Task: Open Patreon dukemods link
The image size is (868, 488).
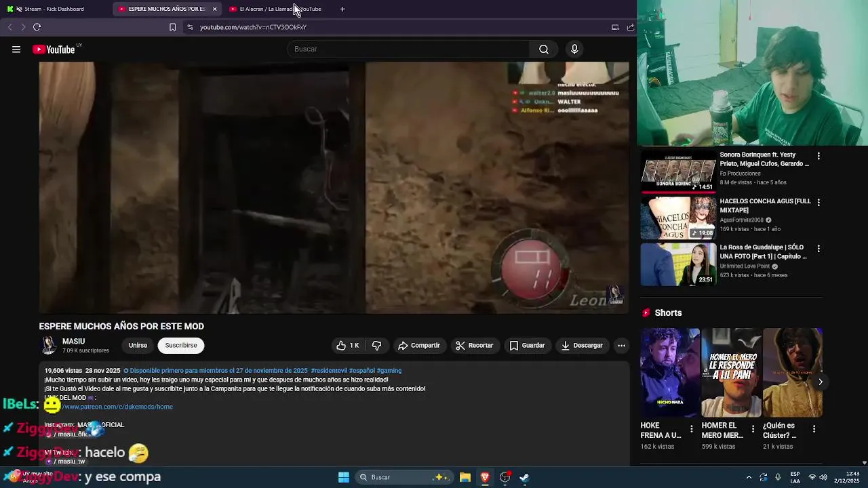Action: (117, 407)
